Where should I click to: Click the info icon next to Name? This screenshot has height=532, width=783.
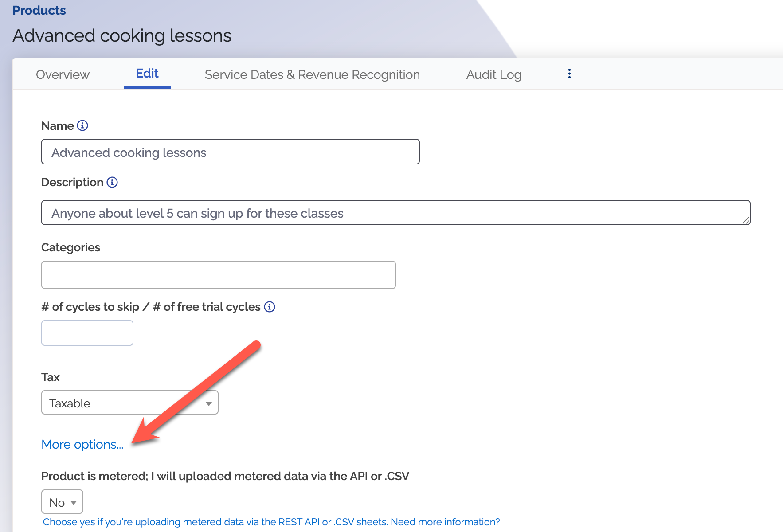[x=82, y=126]
